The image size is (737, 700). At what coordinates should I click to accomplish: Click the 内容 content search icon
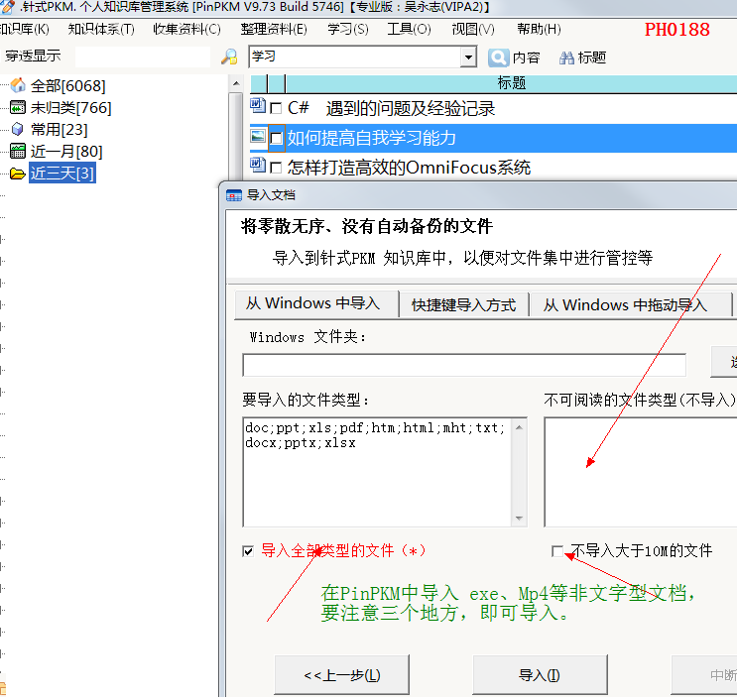point(498,58)
